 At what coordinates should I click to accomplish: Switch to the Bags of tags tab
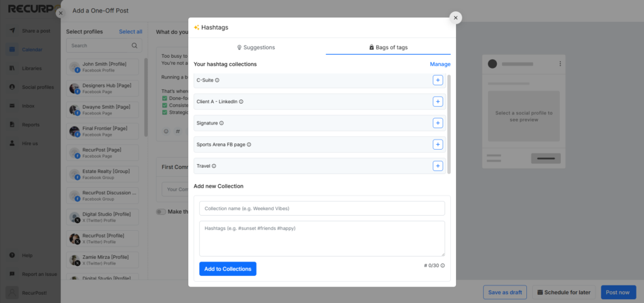(388, 47)
